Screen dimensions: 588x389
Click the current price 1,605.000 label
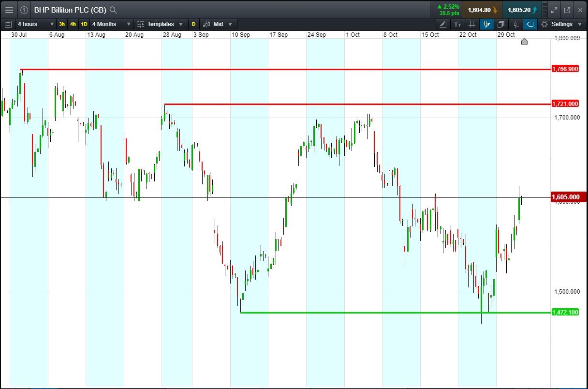[x=568, y=197]
